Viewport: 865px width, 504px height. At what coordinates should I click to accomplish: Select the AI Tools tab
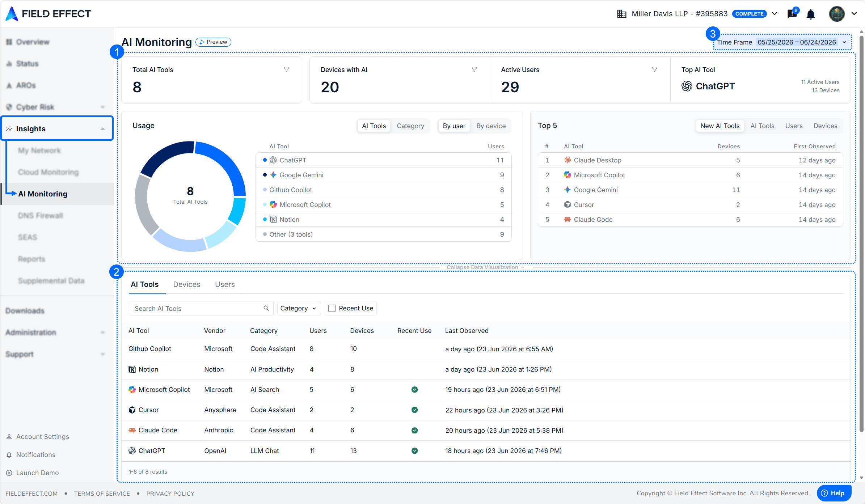click(145, 284)
